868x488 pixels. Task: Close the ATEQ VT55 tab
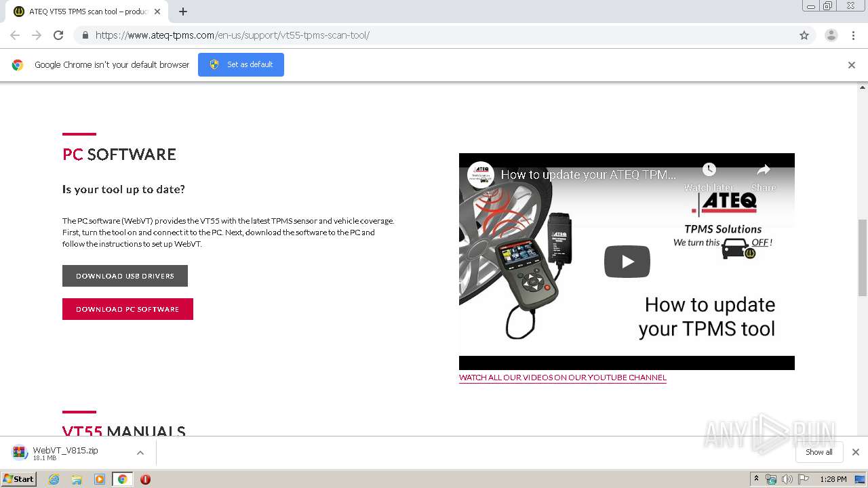coord(157,12)
